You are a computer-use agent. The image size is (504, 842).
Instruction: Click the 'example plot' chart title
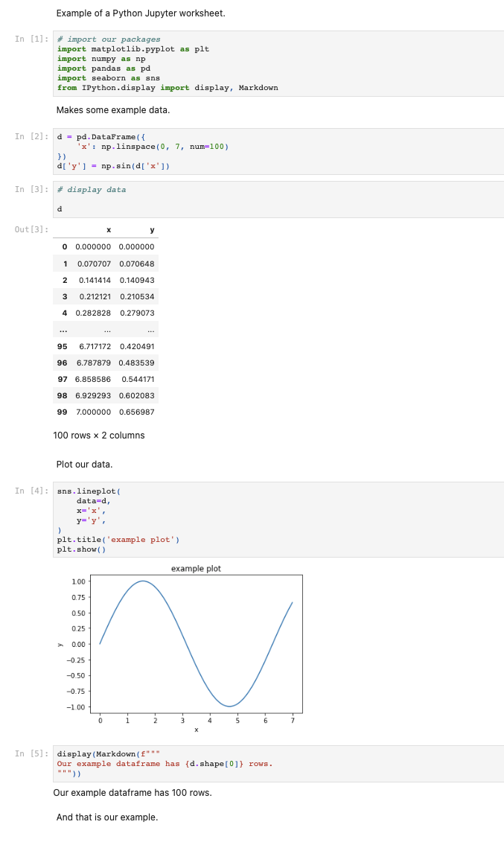click(x=196, y=569)
